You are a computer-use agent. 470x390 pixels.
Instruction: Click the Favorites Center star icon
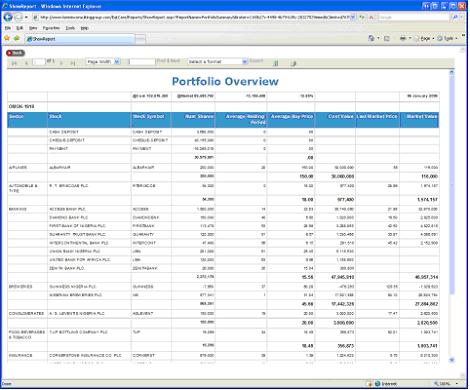7,39
